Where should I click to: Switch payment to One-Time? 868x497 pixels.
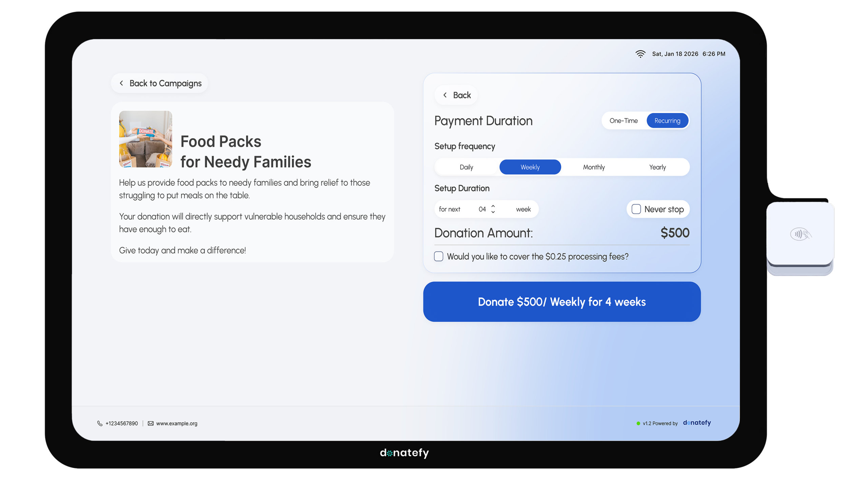pos(624,120)
